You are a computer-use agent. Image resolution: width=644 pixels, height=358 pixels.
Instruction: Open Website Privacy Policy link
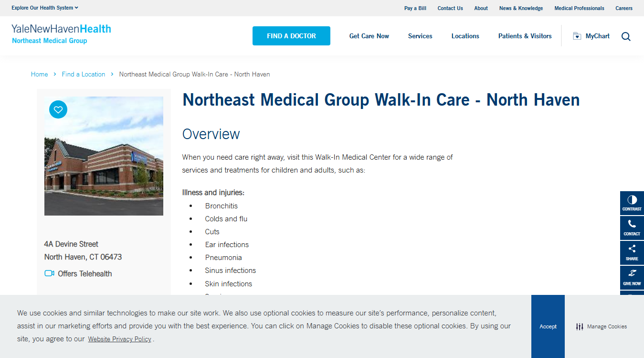pos(119,339)
